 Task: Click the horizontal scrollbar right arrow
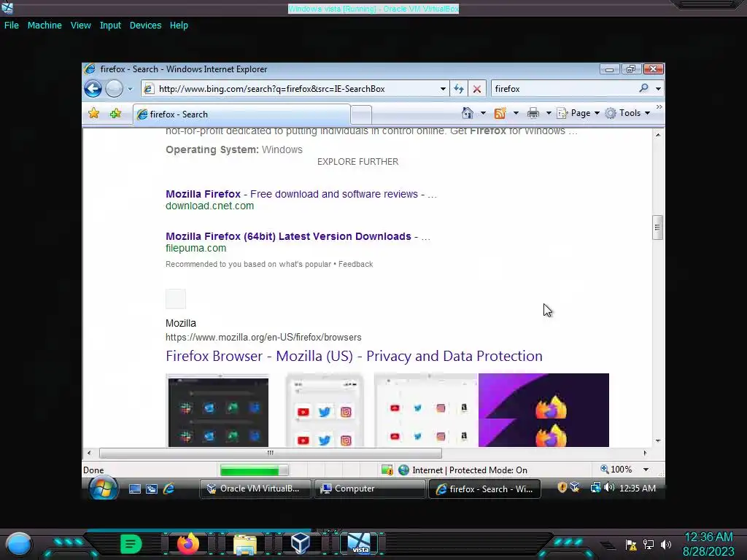click(x=645, y=453)
